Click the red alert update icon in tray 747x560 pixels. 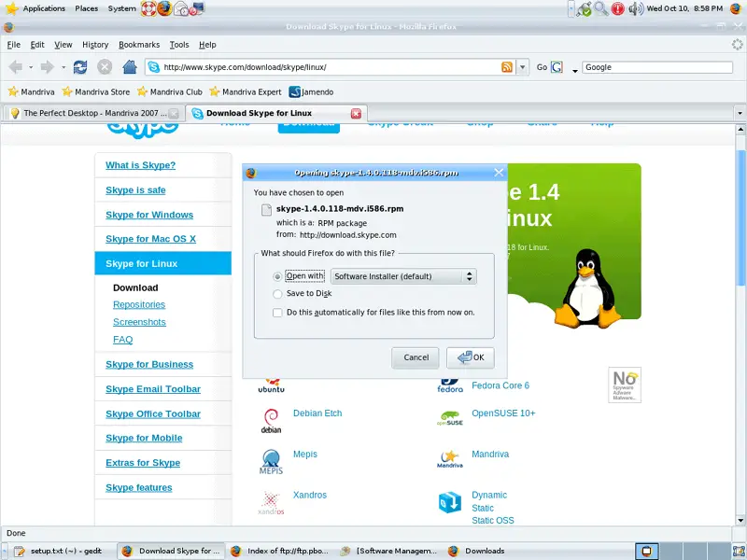point(618,8)
